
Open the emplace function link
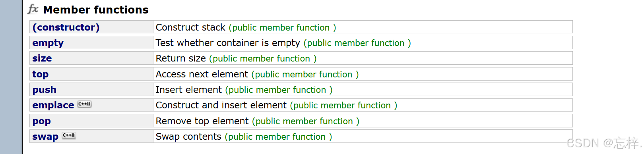53,105
